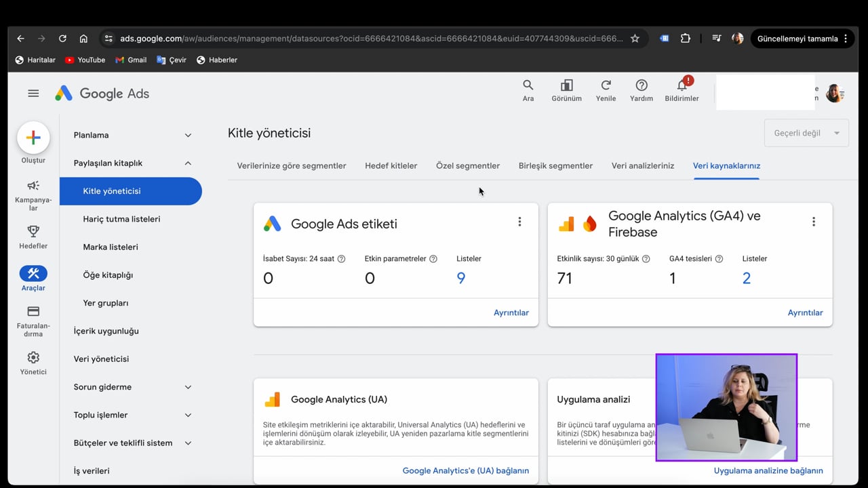This screenshot has height=488, width=868.
Task: Open Öğe kitaplığı
Action: click(x=108, y=275)
